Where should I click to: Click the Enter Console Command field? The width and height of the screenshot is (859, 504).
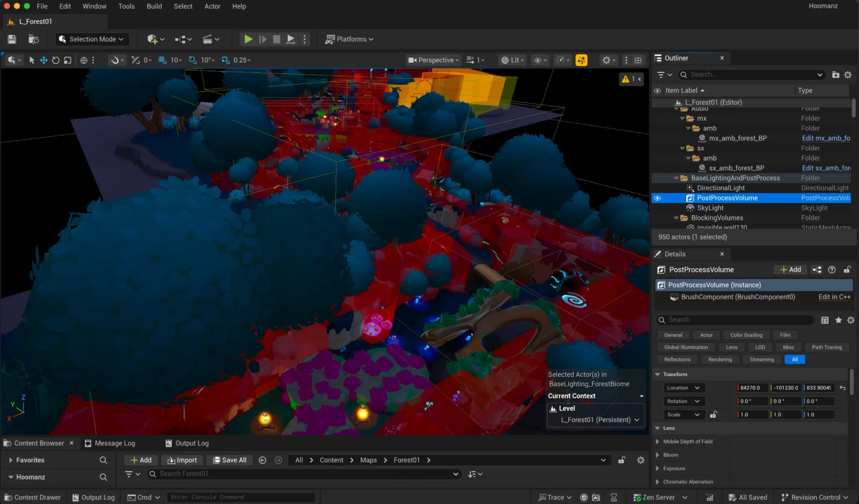(x=241, y=497)
